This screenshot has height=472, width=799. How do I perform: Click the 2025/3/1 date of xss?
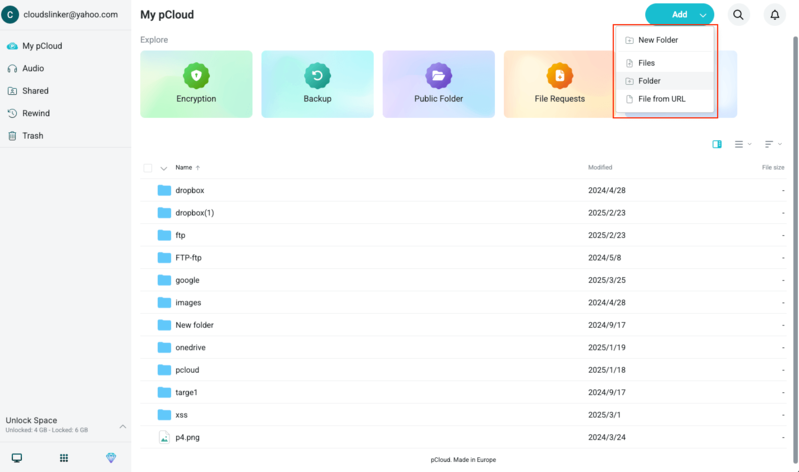pos(604,414)
